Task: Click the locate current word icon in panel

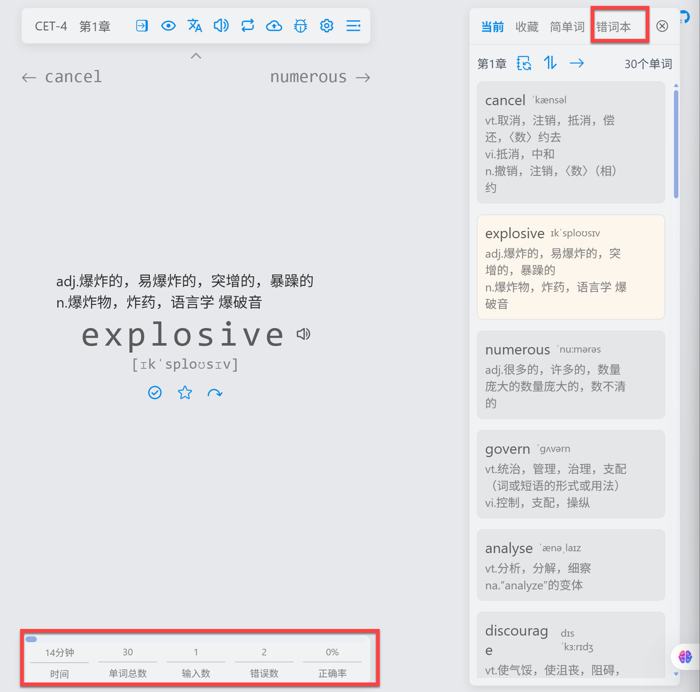Action: coord(524,63)
